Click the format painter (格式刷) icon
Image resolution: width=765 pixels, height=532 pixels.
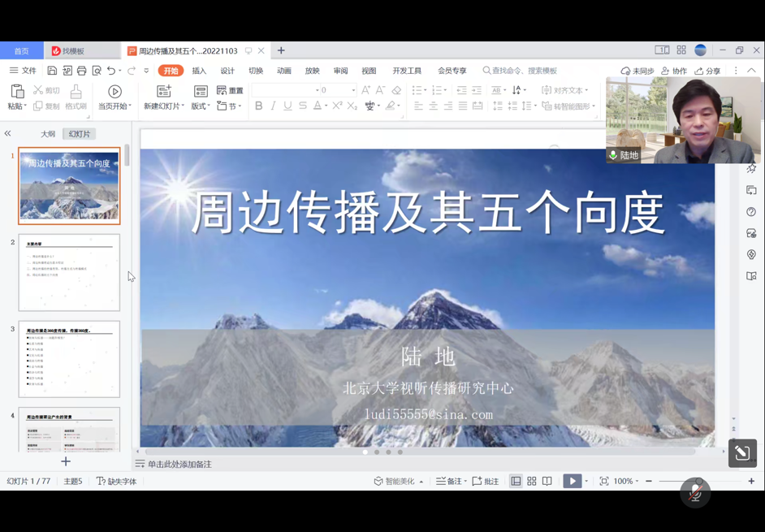coord(76,97)
